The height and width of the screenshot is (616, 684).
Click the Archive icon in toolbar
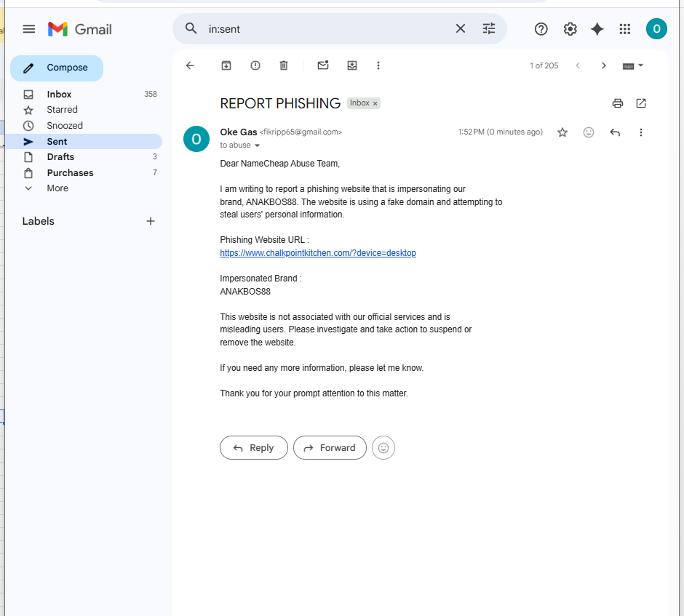[226, 65]
